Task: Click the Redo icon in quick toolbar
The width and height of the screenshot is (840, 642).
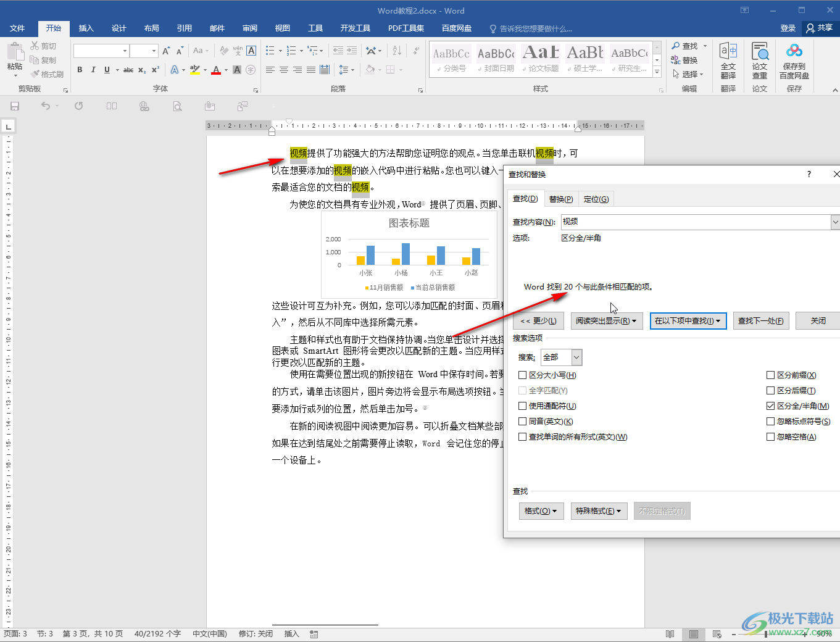Action: 79,106
